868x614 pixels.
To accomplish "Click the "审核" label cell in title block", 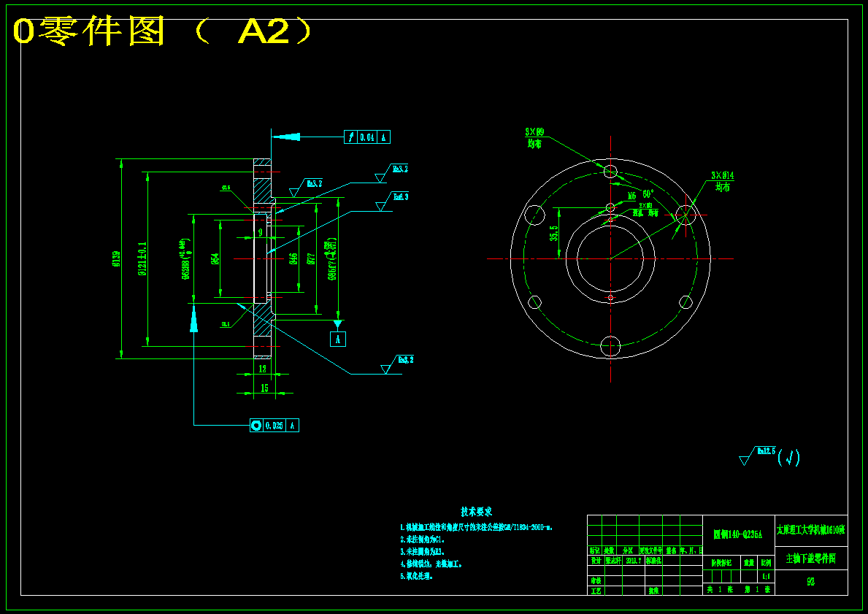I will coord(596,580).
